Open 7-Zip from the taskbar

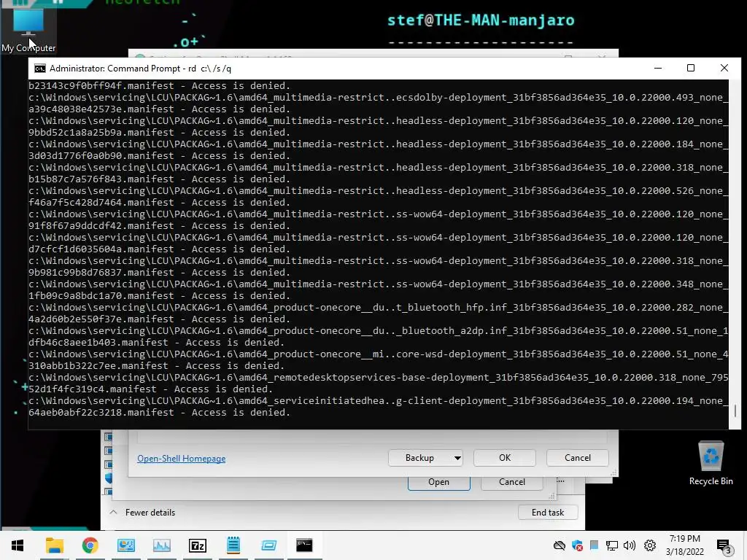click(197, 545)
